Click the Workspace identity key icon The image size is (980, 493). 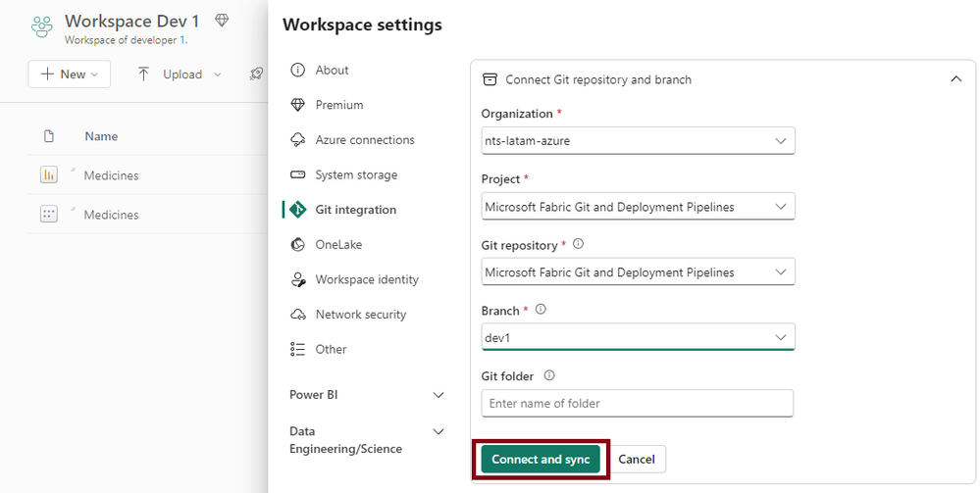tap(298, 279)
